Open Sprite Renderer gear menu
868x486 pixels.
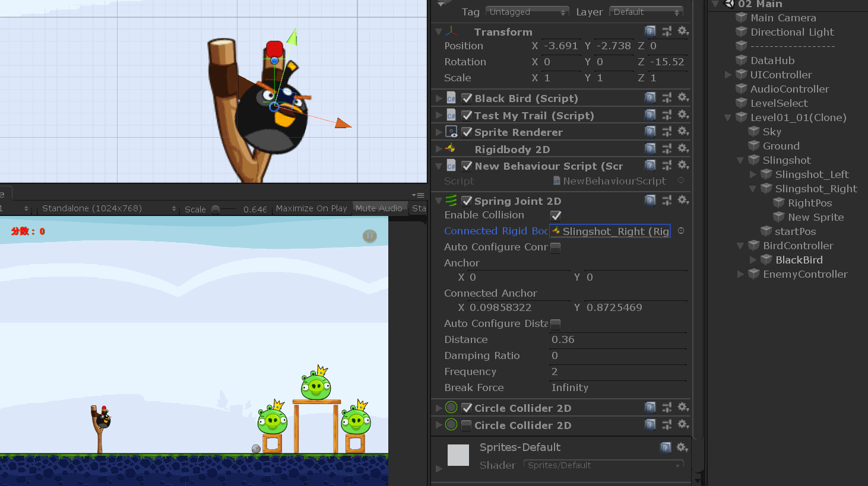point(683,131)
